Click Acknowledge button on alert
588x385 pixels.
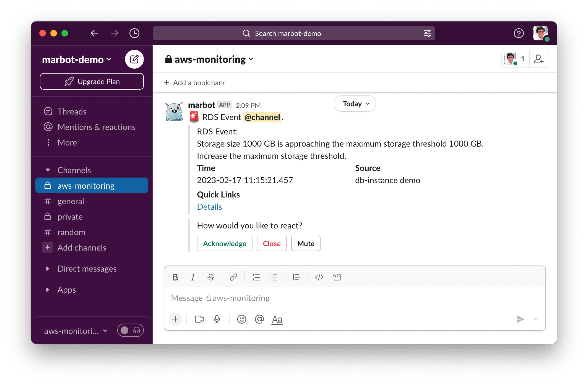(225, 243)
